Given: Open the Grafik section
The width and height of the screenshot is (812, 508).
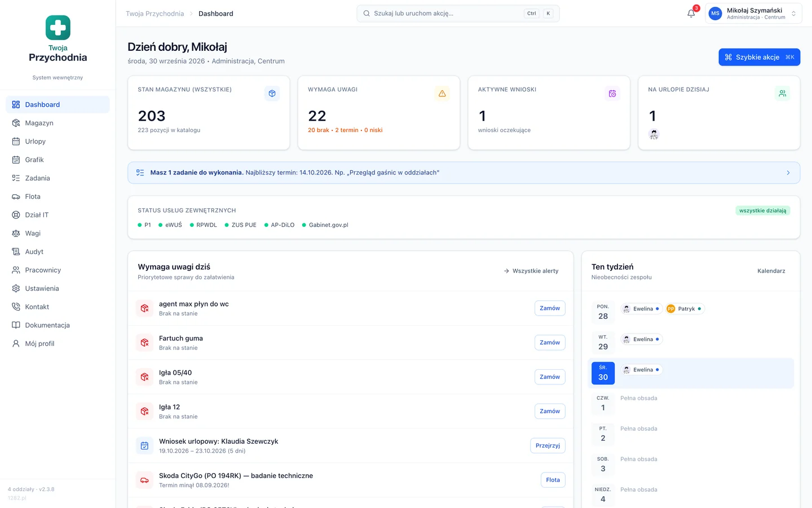Looking at the screenshot, I should tap(58, 160).
